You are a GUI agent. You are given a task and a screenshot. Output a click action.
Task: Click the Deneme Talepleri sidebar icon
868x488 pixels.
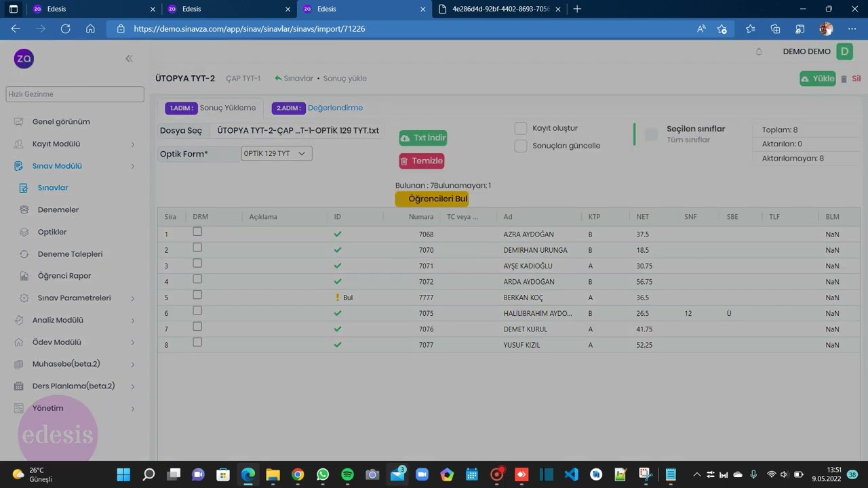[24, 254]
